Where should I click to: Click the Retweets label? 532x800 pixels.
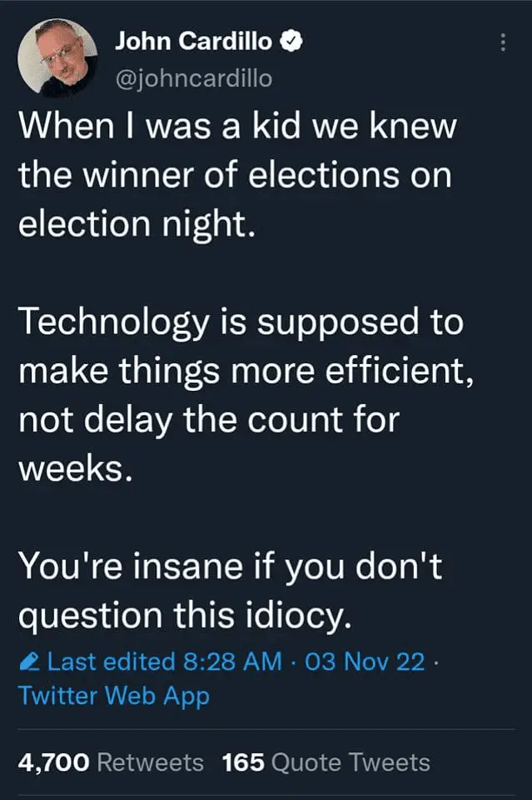point(150,762)
